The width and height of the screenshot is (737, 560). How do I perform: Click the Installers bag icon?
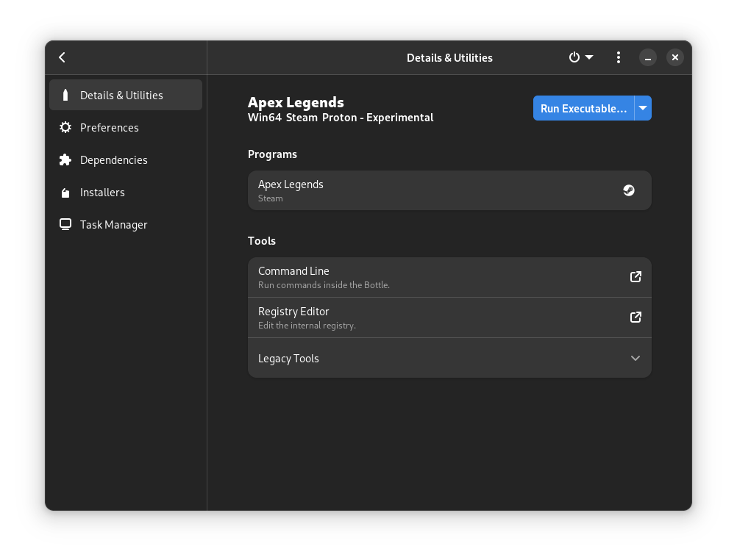tap(65, 193)
